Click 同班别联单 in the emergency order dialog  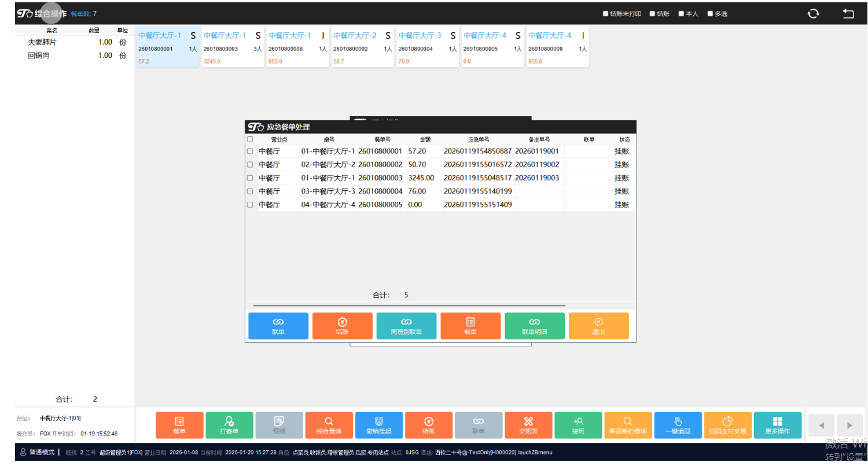pos(406,326)
